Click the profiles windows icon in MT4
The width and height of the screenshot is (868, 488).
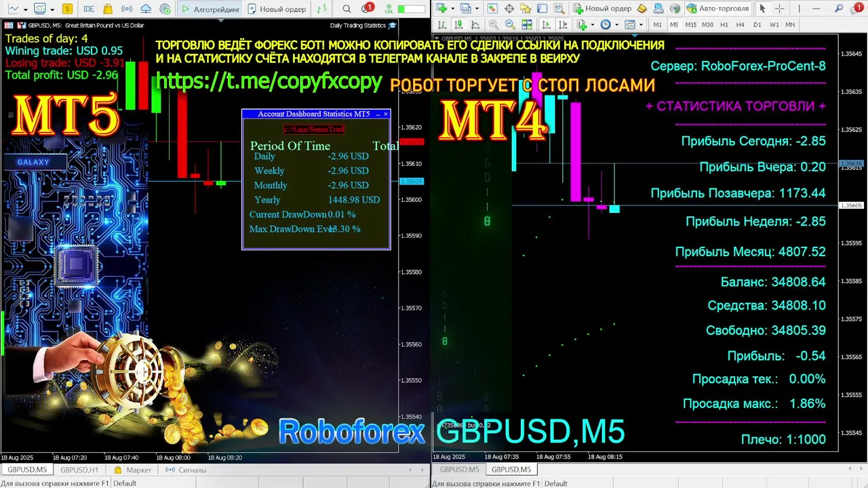click(x=465, y=9)
